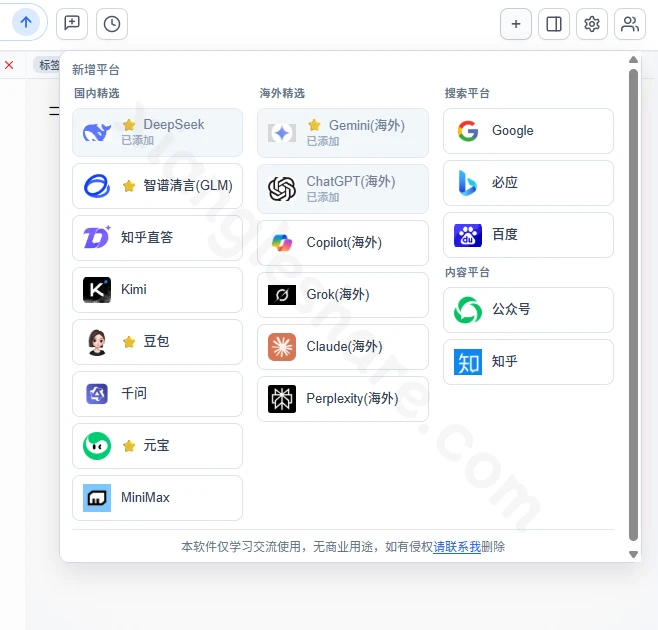Screen dimensions: 658x630
Task: Click the Claude(海外) label text
Action: point(345,346)
